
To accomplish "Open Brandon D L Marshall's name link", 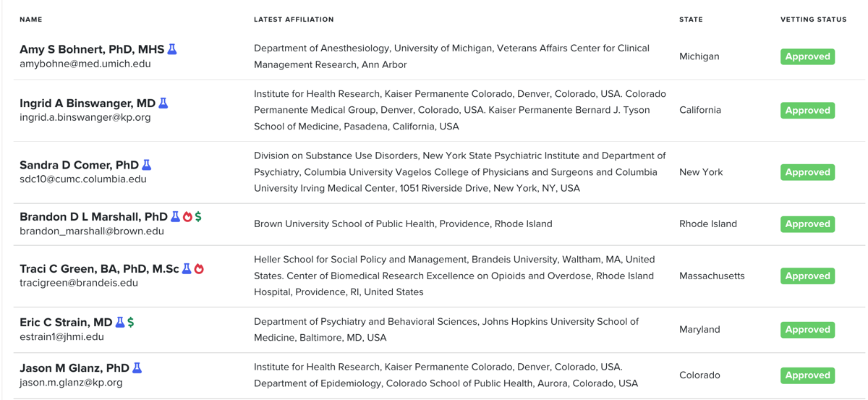I will pyautogui.click(x=93, y=216).
